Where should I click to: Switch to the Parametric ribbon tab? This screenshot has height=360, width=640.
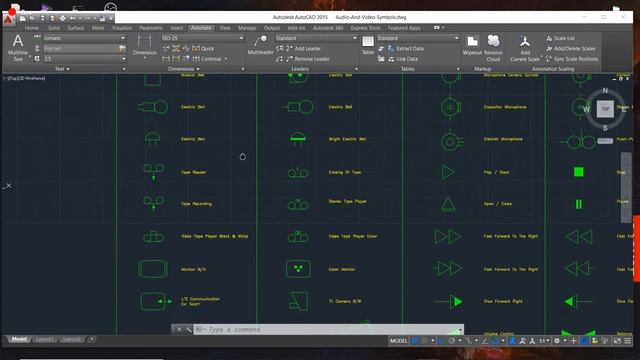tap(151, 28)
